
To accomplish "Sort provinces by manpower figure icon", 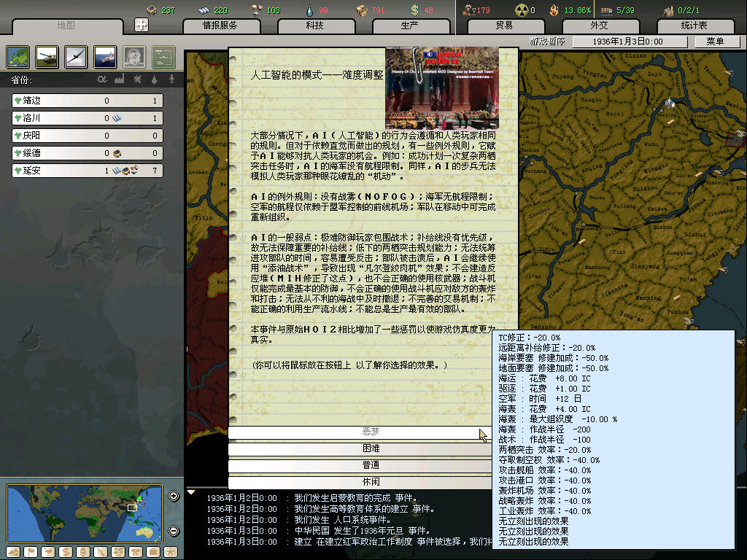I will [x=171, y=79].
